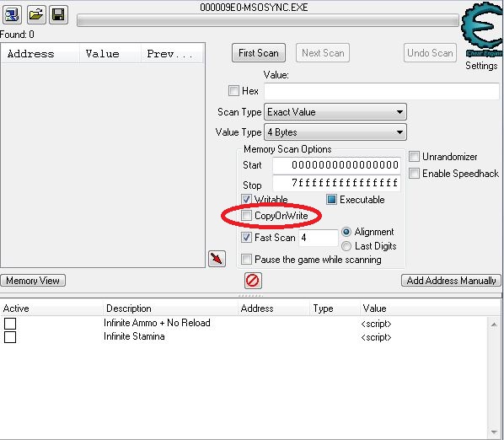Open the Scan Type dropdown
The height and width of the screenshot is (440, 504).
(335, 112)
